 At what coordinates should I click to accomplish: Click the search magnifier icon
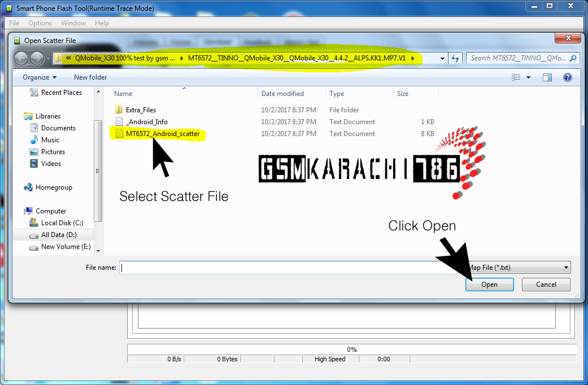[x=573, y=58]
